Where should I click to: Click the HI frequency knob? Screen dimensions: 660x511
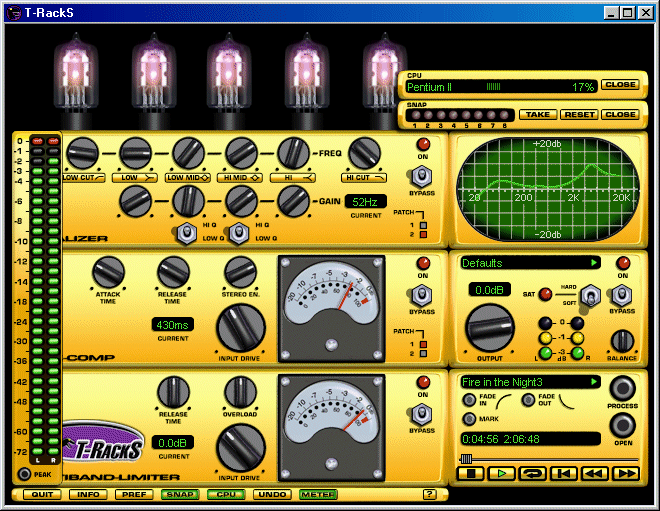coord(293,153)
